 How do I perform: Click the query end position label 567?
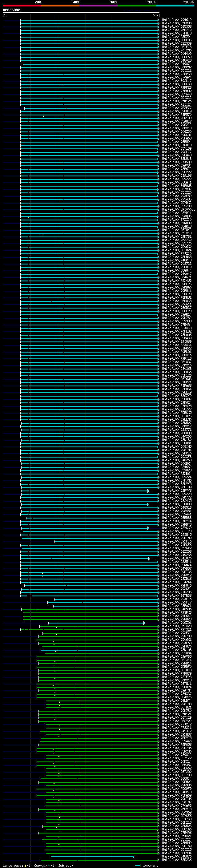pyautogui.click(x=155, y=15)
